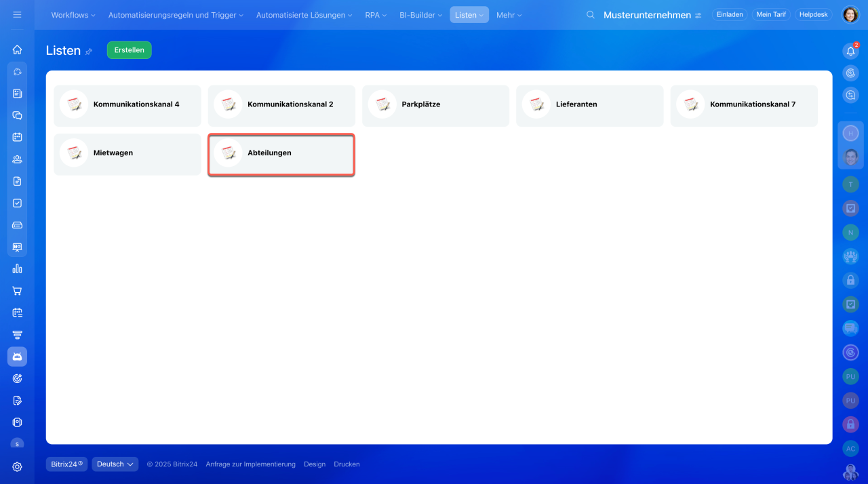Click the green Erstellen button
The image size is (868, 484).
point(130,50)
